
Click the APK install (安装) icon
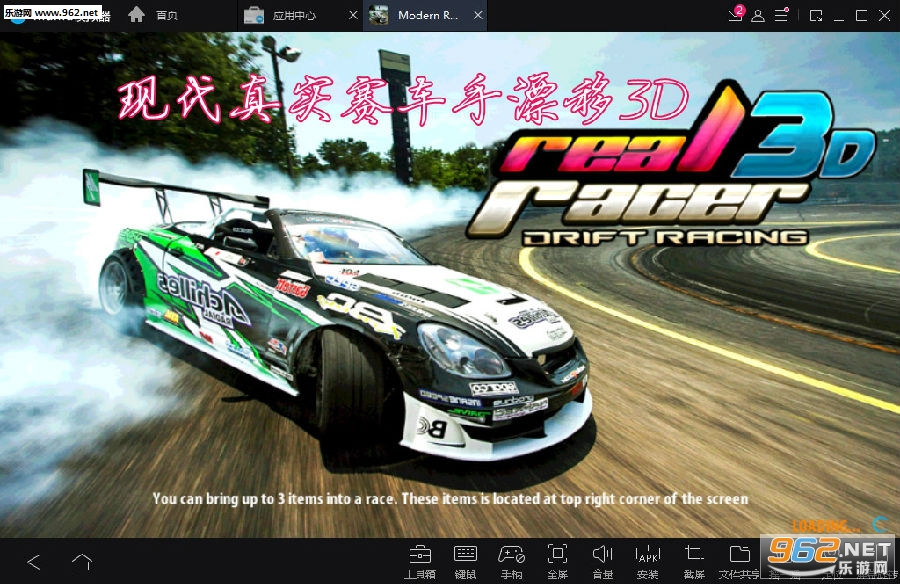point(648,562)
